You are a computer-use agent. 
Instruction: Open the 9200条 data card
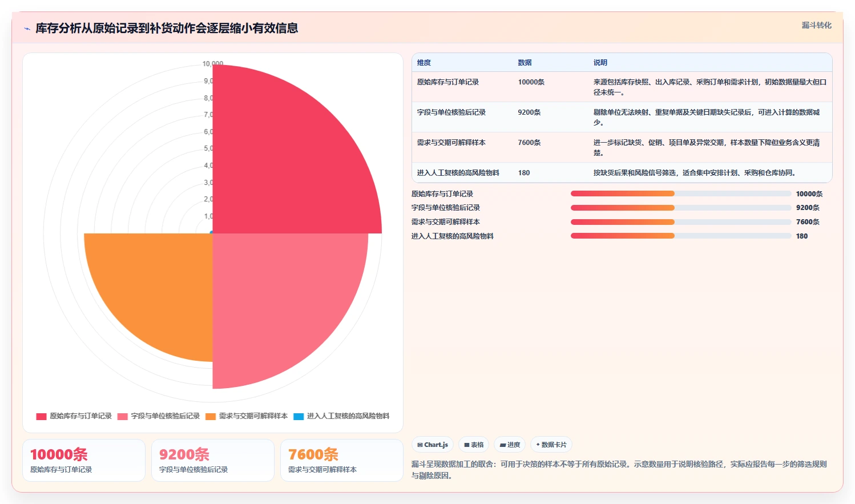pos(213,461)
